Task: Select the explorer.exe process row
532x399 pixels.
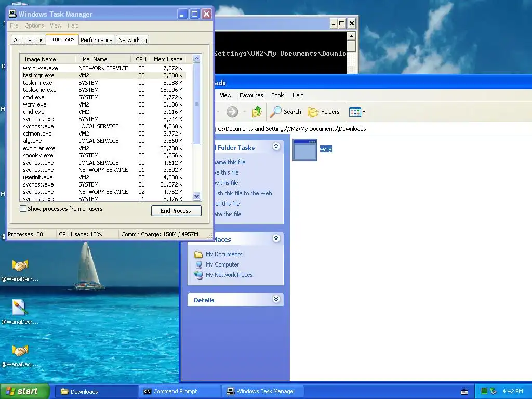Action: (103, 148)
